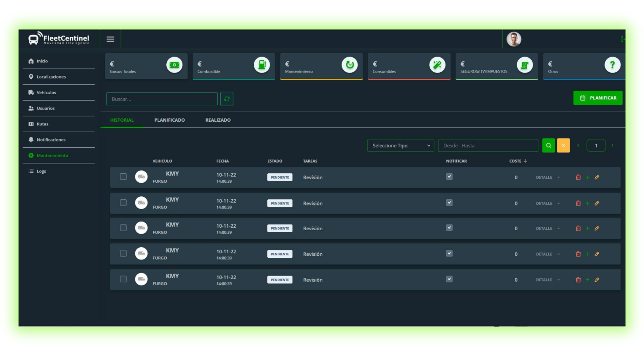Delete the first row with trash icon
Image resolution: width=644 pixels, height=362 pixels.
pos(578,177)
